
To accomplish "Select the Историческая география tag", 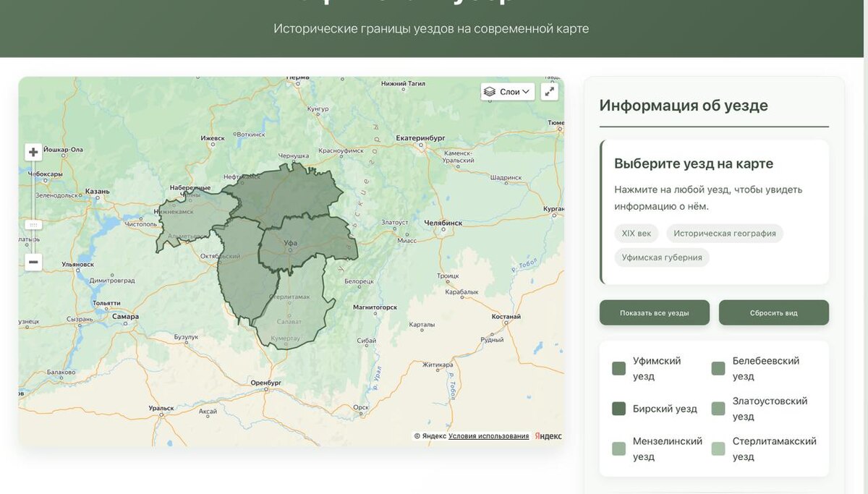I will click(x=725, y=233).
